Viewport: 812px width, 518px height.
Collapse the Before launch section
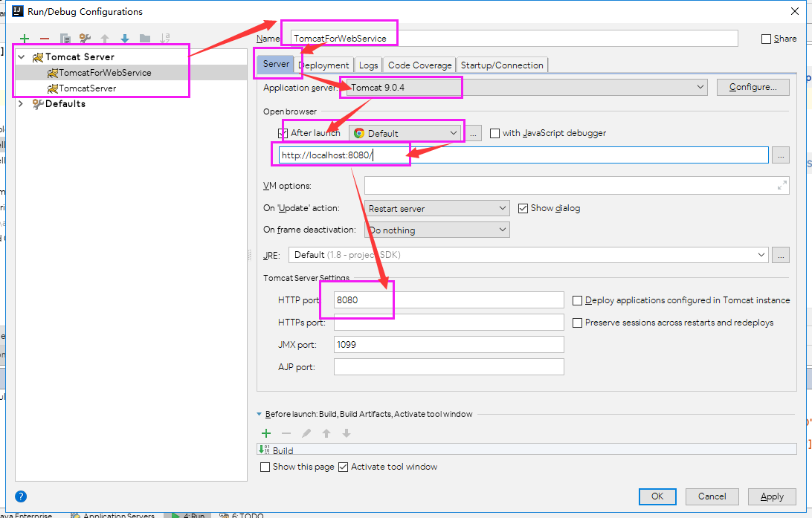point(260,414)
